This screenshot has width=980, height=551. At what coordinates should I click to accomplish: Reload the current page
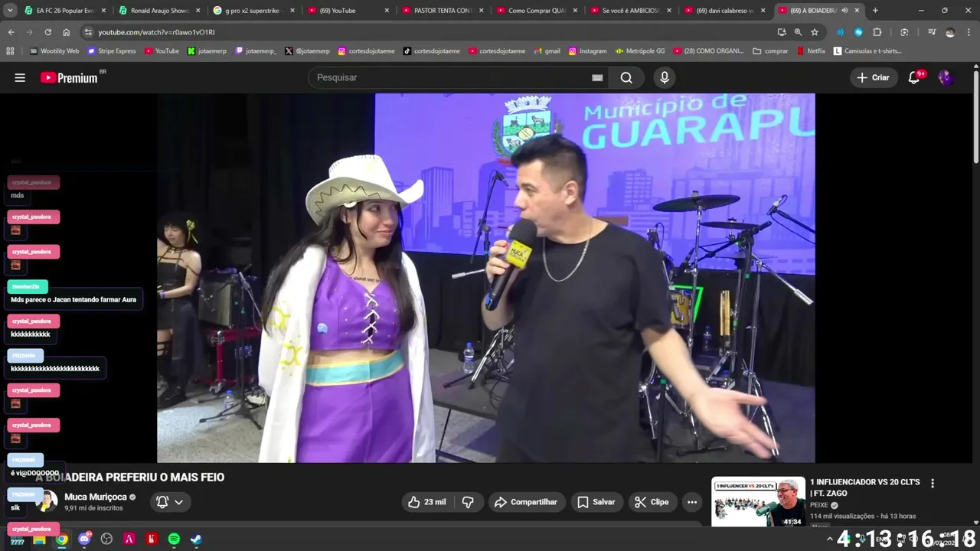click(x=47, y=32)
